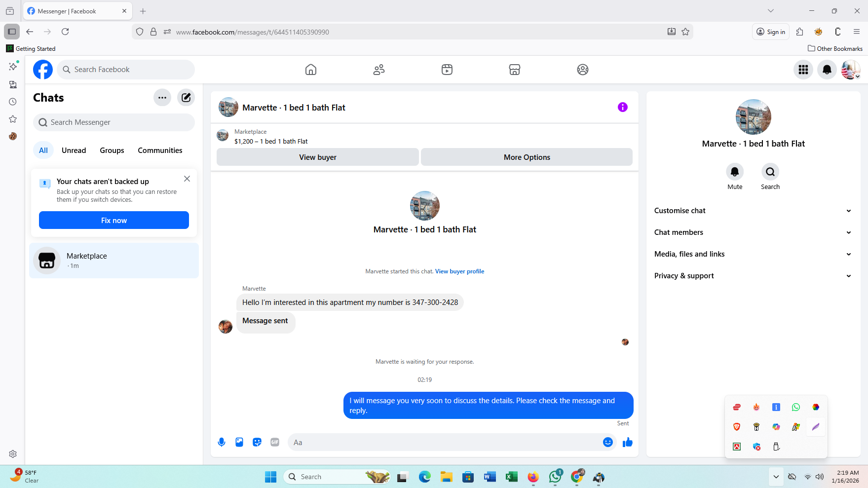Search in conversation from right panel
Screen dimensions: 868x488
(x=770, y=172)
